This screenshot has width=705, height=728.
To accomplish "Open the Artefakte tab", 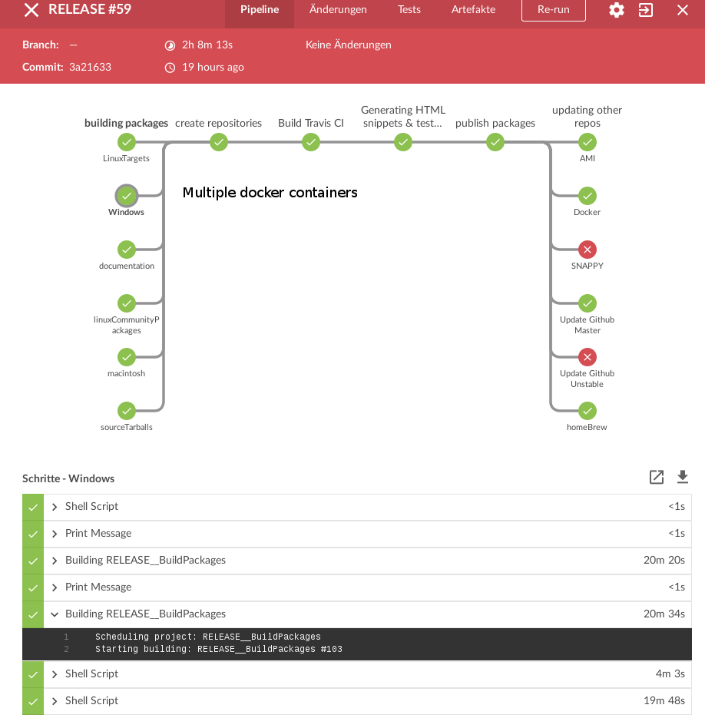I will [473, 10].
